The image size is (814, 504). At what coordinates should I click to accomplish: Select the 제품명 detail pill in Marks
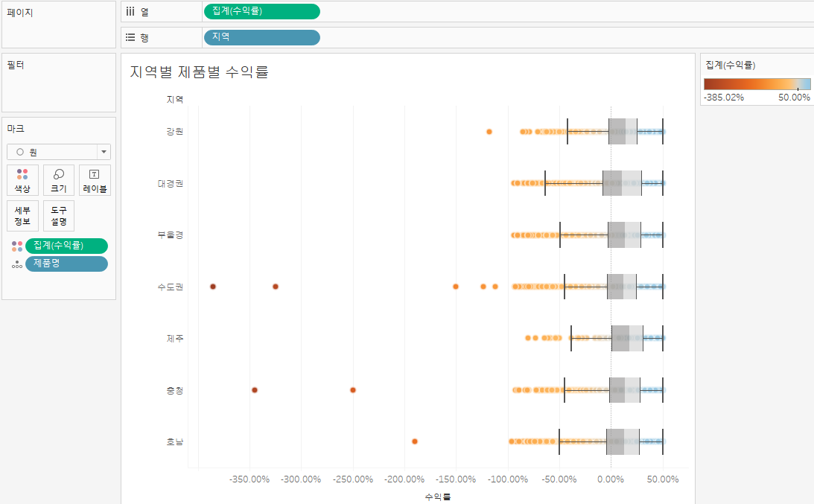point(66,264)
